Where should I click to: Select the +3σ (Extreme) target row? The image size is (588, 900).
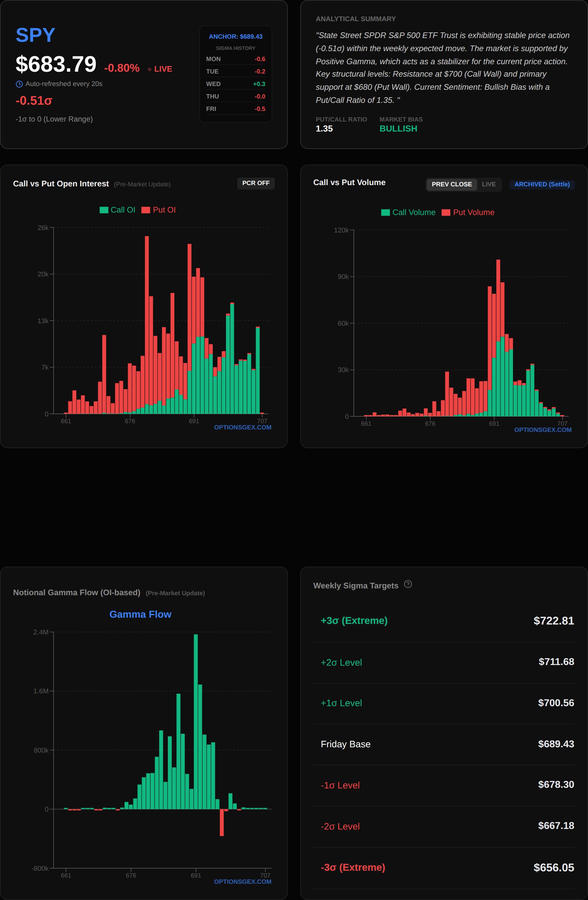tap(443, 621)
